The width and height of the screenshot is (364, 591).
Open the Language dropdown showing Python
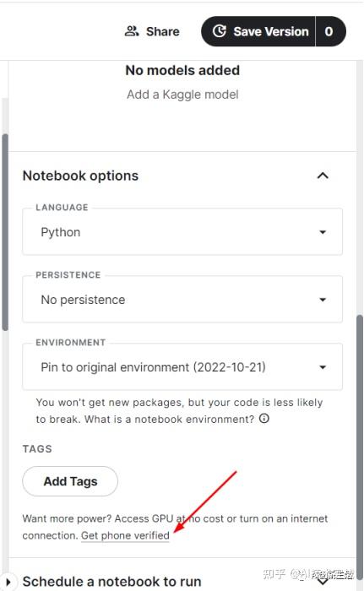(182, 232)
